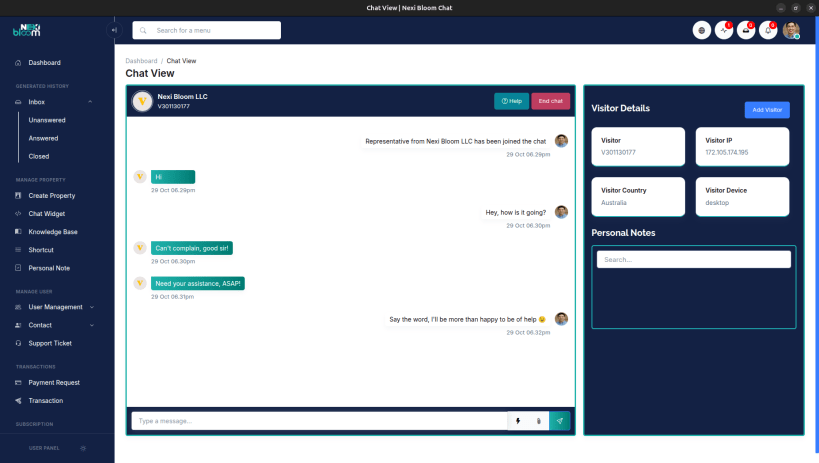Click the Knowledge Base book icon
The width and height of the screenshot is (819, 463).
pyautogui.click(x=18, y=232)
